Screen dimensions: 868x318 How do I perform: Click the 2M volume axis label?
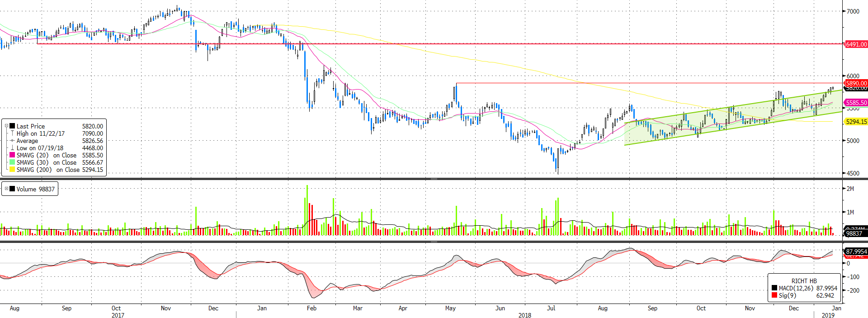[850, 189]
